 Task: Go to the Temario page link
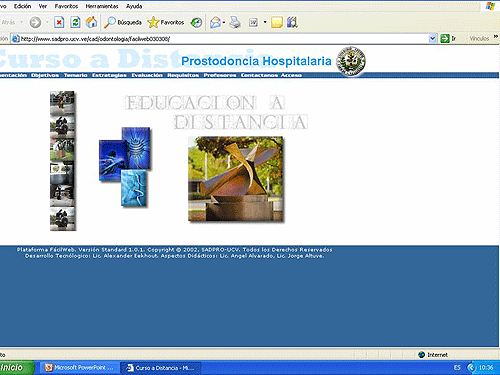76,75
